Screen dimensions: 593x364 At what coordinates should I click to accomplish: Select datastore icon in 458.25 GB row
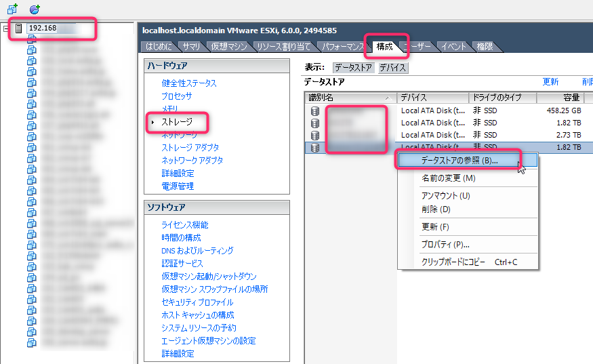pyautogui.click(x=315, y=111)
